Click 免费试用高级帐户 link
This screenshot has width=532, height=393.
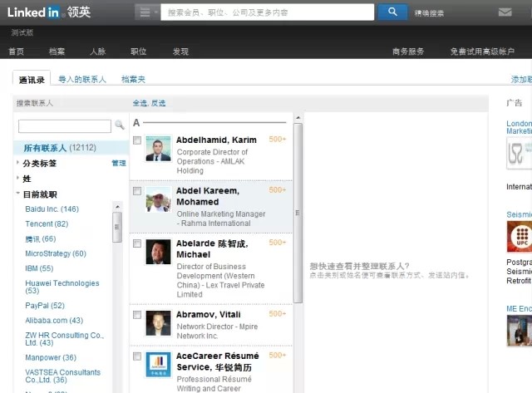tap(482, 52)
